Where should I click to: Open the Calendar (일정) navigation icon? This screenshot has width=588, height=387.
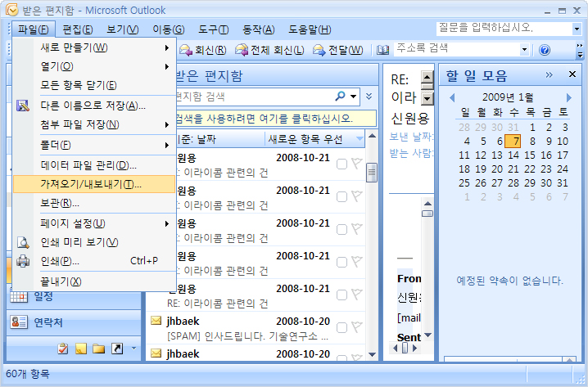(19, 297)
